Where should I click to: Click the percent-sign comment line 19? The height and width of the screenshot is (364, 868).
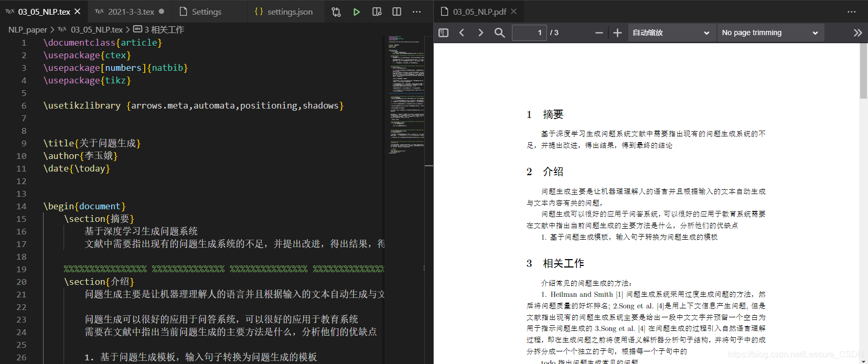coord(224,269)
